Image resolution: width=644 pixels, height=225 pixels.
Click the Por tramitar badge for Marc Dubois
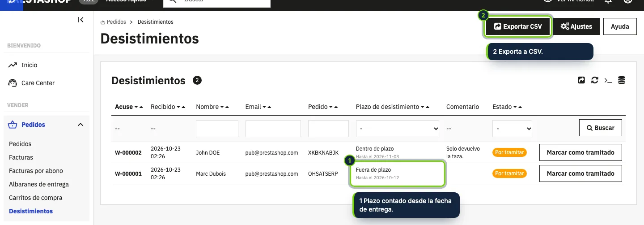pyautogui.click(x=509, y=173)
